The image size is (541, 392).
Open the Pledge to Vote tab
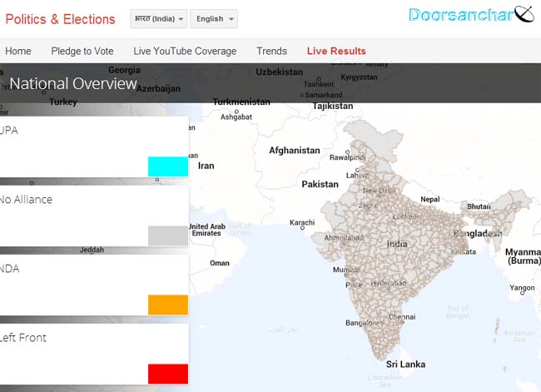tap(82, 51)
